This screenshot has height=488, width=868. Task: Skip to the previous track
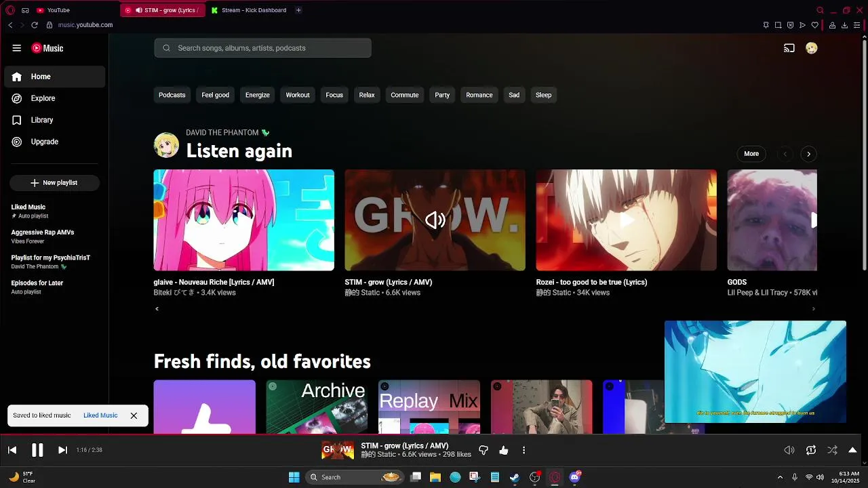pos(12,450)
